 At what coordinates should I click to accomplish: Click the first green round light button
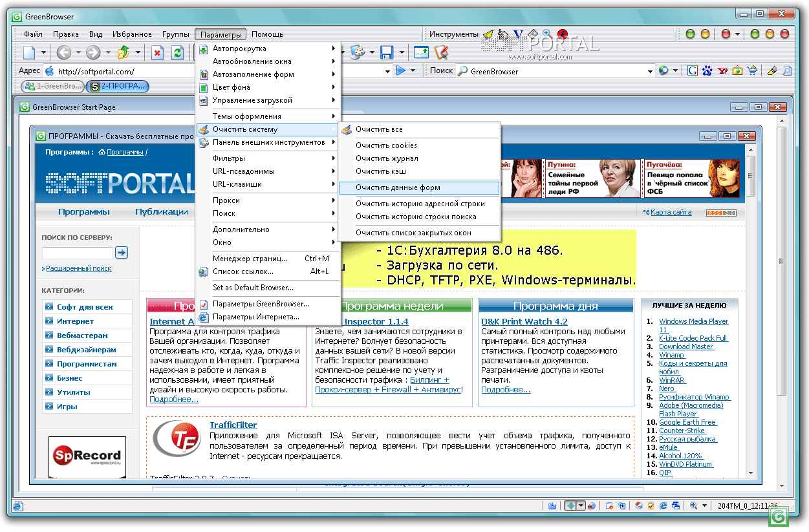(x=691, y=34)
